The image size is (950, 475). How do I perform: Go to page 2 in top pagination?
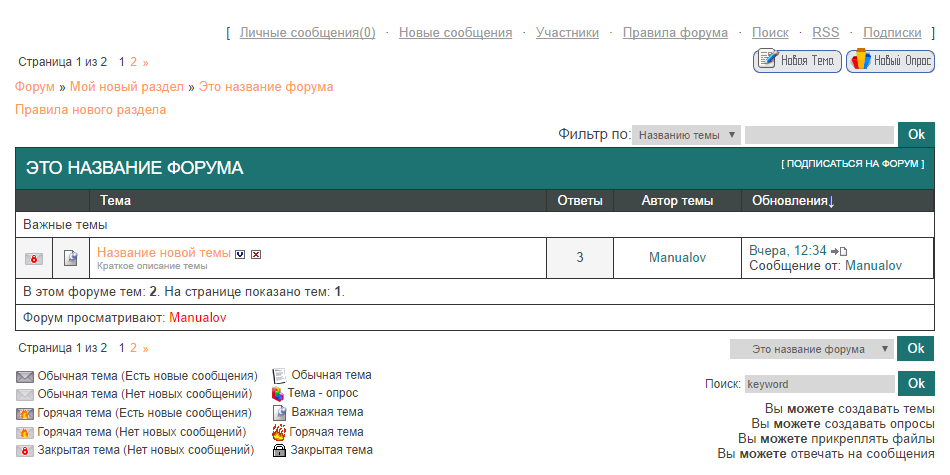[x=133, y=62]
